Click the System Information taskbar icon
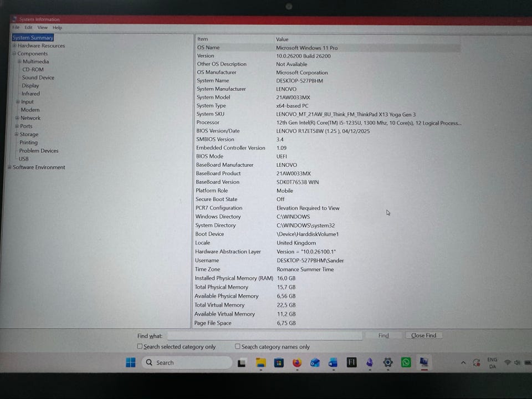The image size is (532, 399). tap(424, 362)
